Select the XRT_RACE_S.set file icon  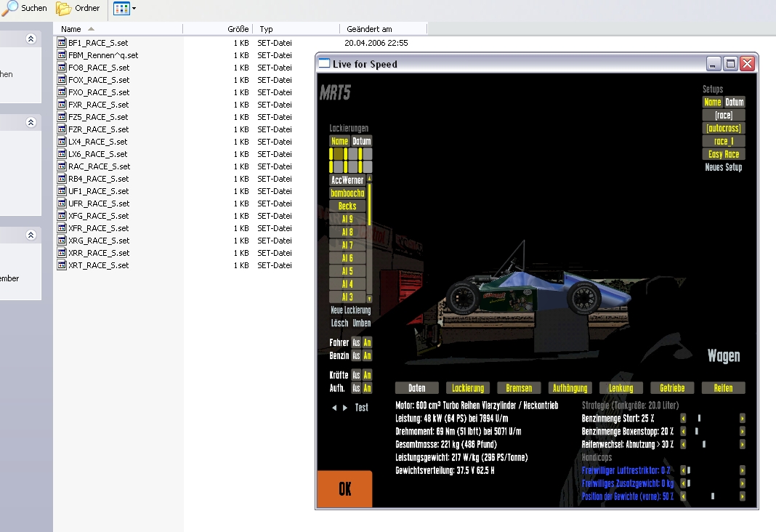point(62,265)
